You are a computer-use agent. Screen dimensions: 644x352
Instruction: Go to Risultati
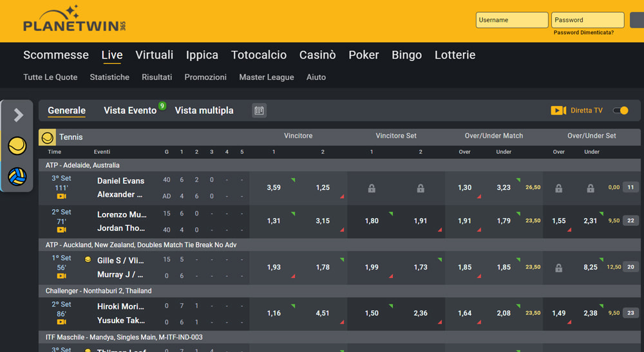click(157, 77)
